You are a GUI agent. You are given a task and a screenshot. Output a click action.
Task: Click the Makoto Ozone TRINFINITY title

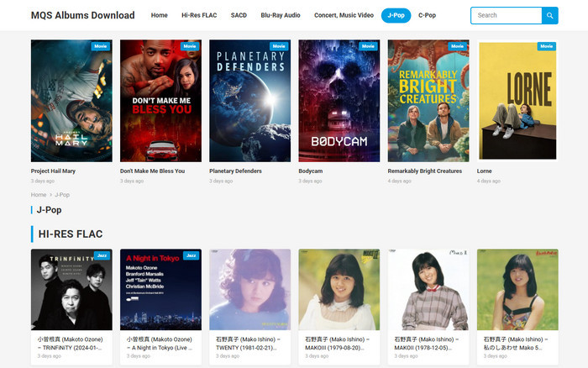pos(70,344)
